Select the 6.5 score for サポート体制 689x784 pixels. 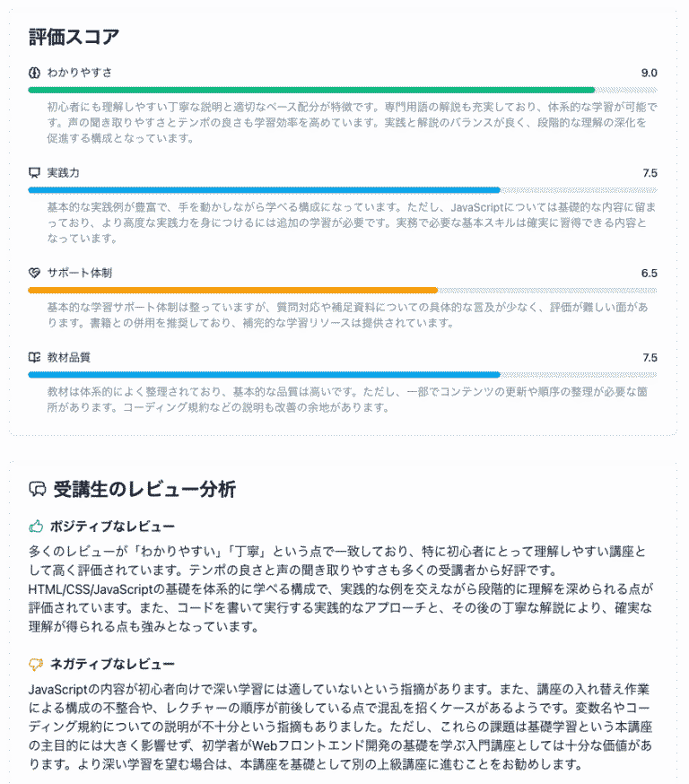click(649, 273)
